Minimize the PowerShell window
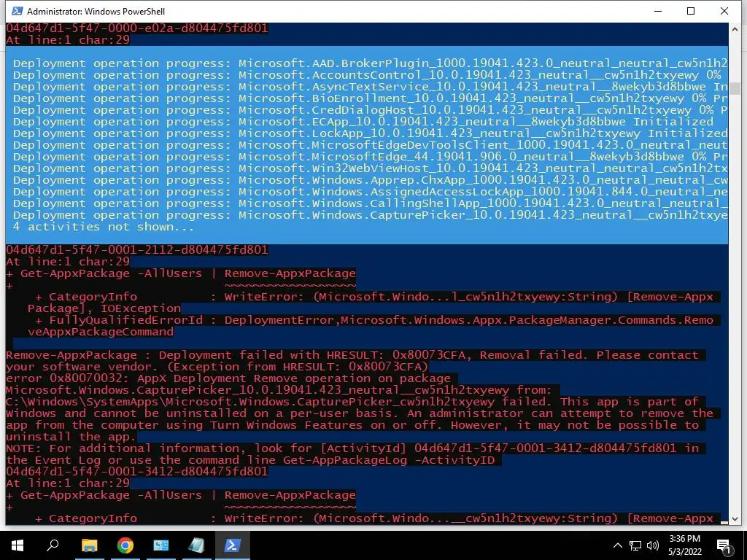The width and height of the screenshot is (747, 560). point(659,11)
